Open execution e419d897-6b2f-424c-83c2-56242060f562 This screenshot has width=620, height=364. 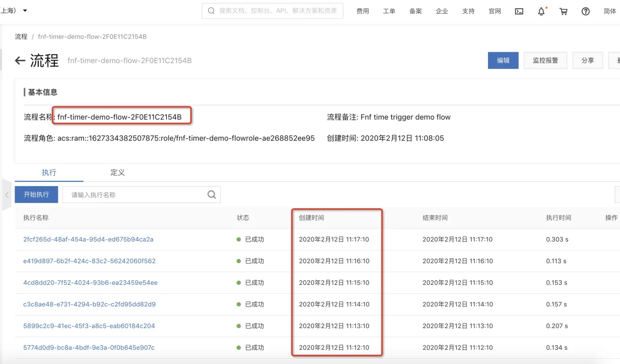(89, 261)
